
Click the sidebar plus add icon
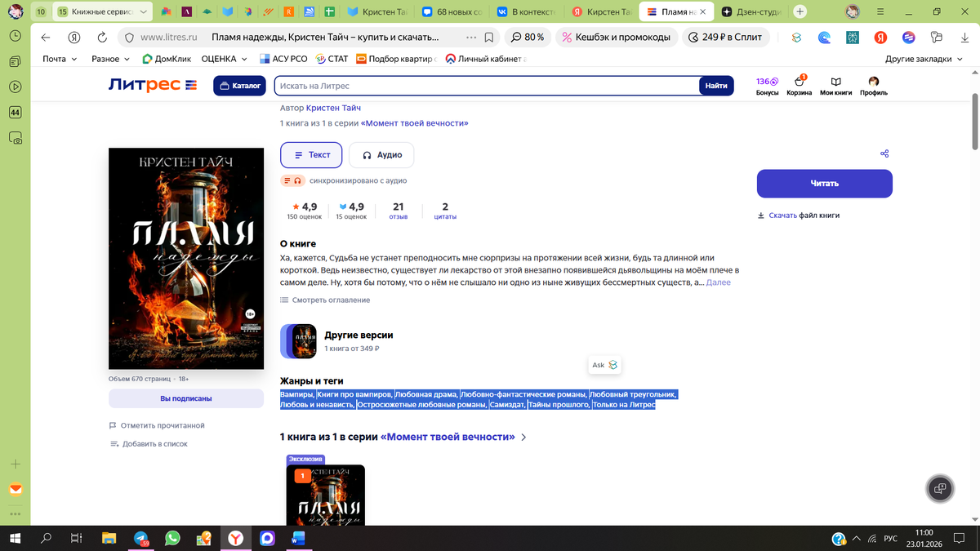(x=16, y=464)
